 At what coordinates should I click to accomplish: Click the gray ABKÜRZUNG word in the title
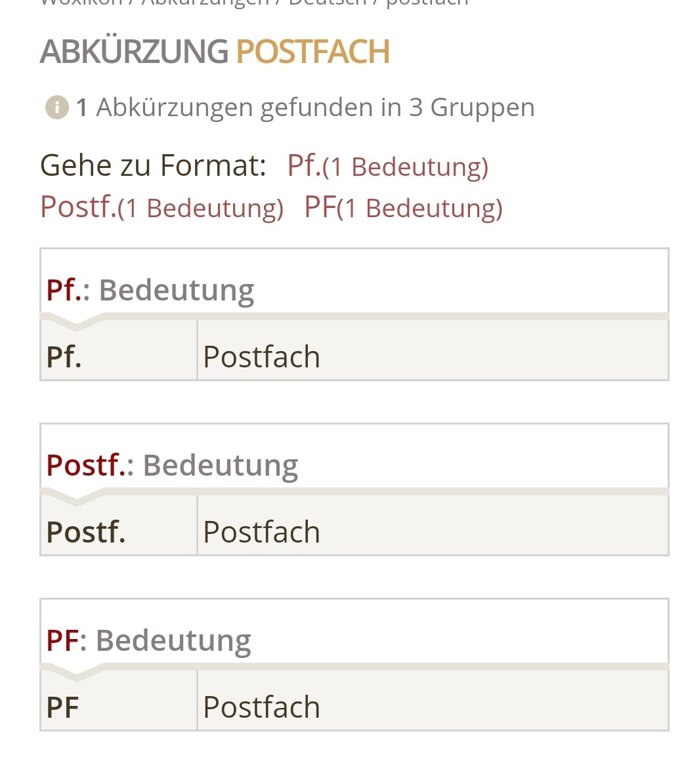[x=134, y=52]
